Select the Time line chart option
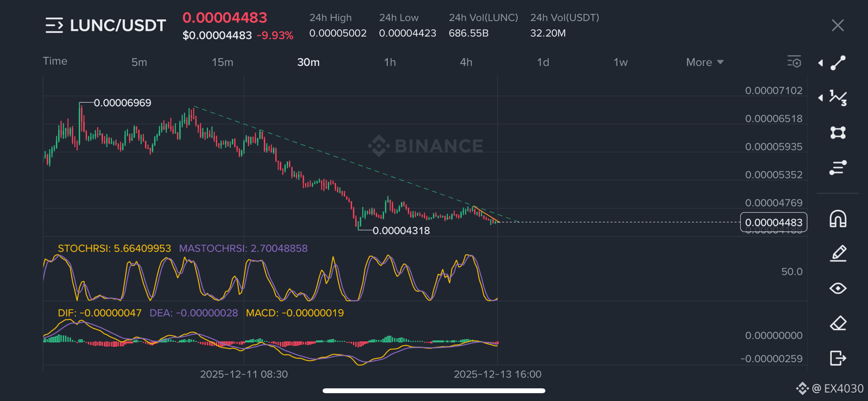868x401 pixels. click(55, 61)
